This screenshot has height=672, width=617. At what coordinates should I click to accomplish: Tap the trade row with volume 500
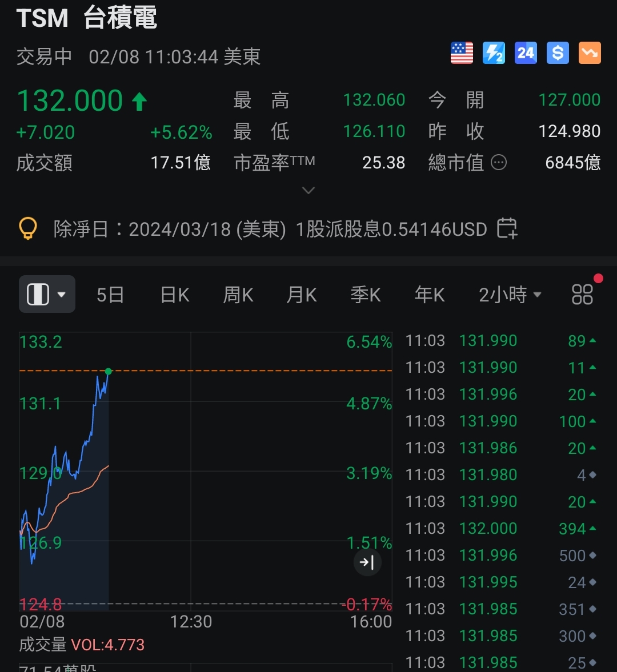[501, 556]
